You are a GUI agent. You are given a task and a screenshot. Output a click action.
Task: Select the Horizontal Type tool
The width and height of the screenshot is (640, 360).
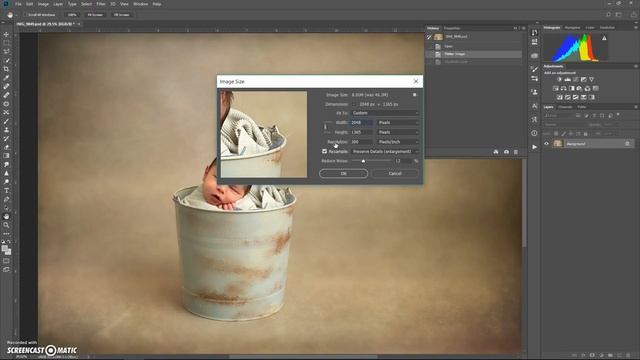(x=6, y=191)
